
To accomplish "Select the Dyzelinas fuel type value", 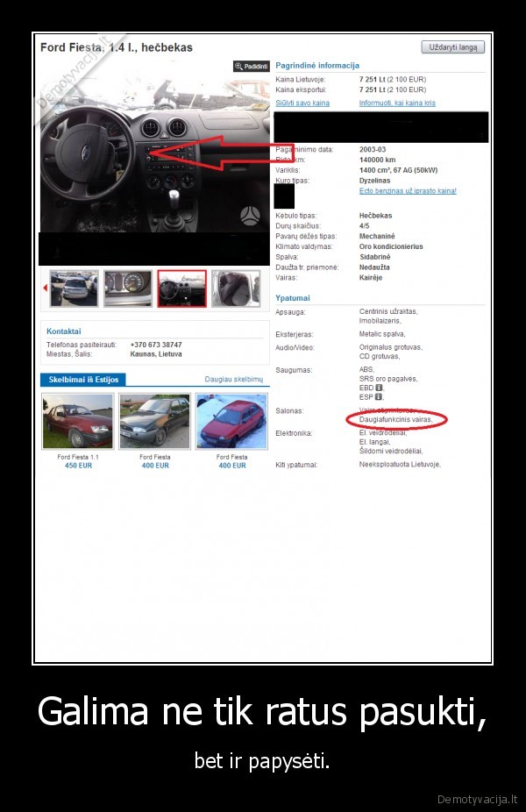I will (375, 181).
